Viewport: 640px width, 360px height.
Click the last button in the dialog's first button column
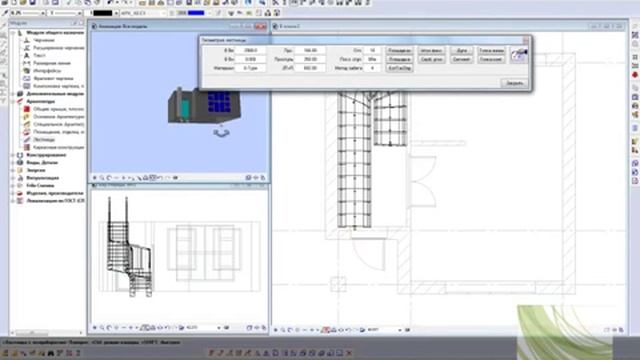(399, 68)
